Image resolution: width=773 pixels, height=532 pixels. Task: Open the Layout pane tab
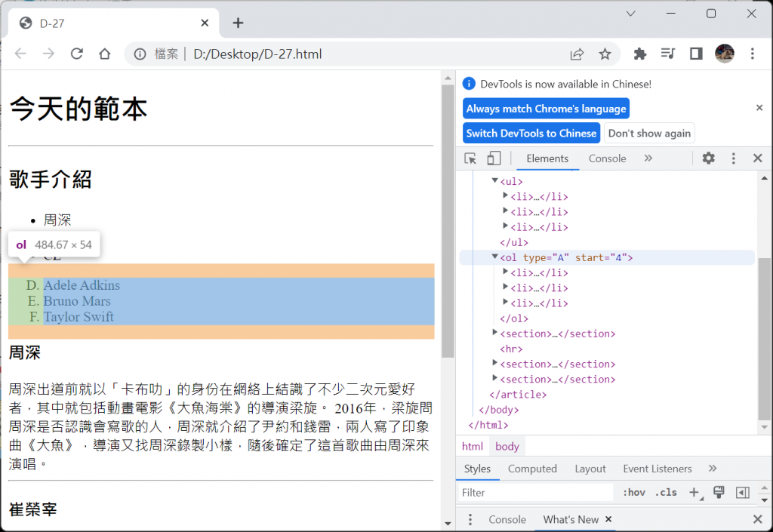(x=590, y=469)
